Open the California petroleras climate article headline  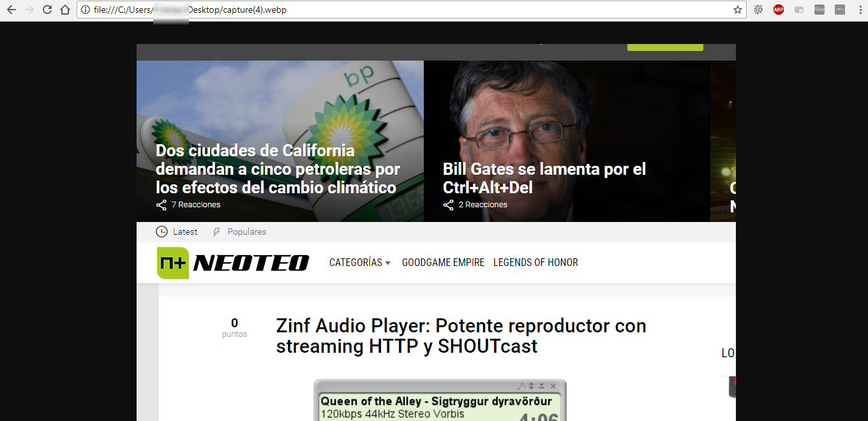[x=278, y=169]
